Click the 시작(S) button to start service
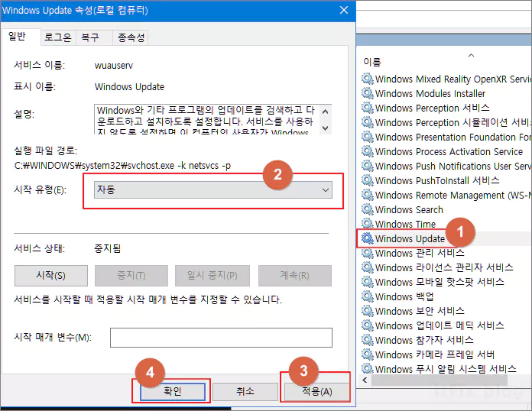This screenshot has height=411, width=532. pos(51,275)
